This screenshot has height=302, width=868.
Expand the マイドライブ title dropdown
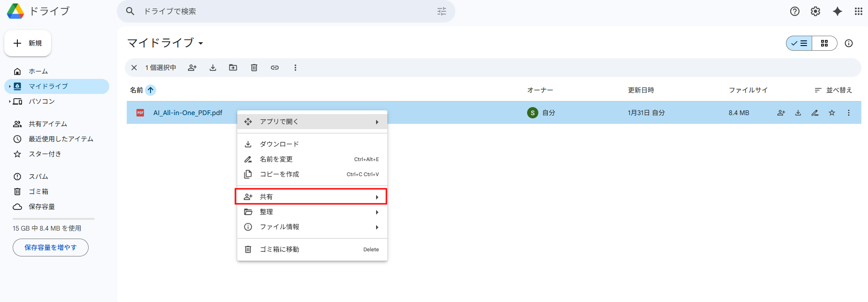click(x=201, y=43)
